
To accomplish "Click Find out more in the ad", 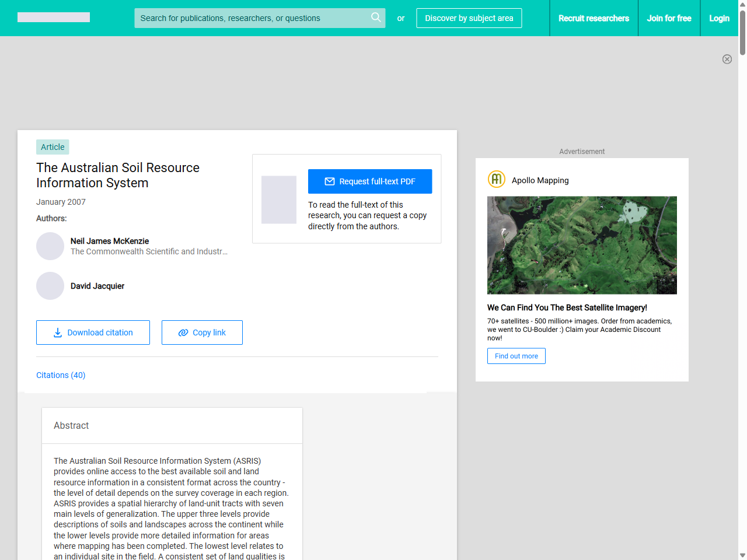I will coord(516,356).
